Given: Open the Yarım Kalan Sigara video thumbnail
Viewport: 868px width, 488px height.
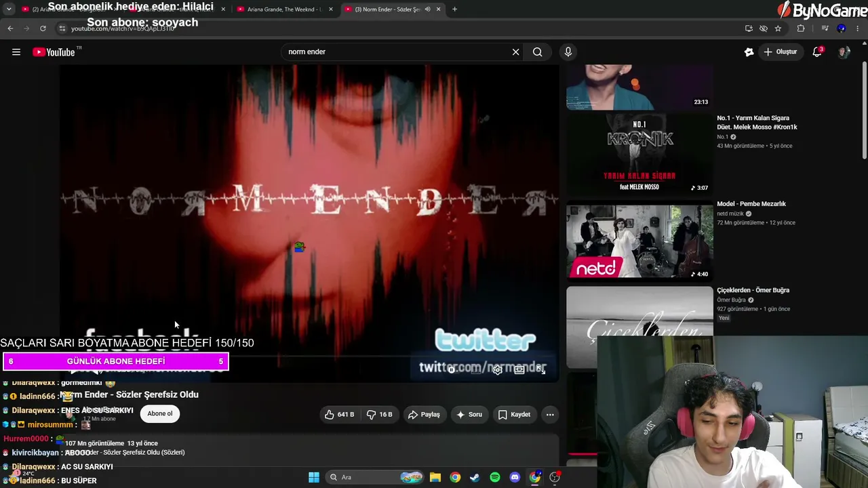Looking at the screenshot, I should click(639, 154).
